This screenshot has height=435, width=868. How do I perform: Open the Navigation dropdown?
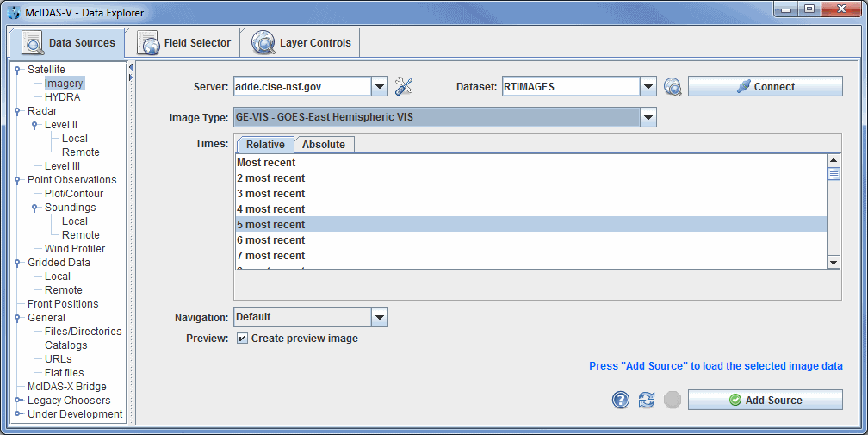[x=380, y=317]
